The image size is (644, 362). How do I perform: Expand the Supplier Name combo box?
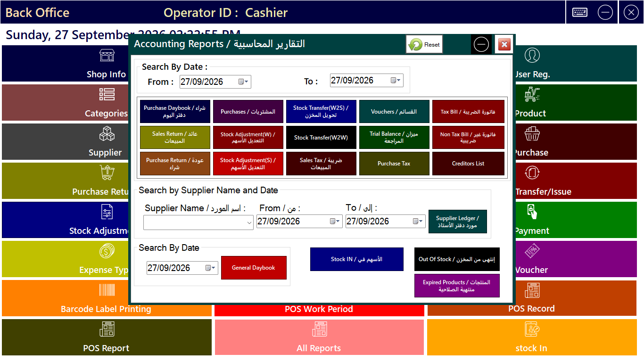(249, 223)
